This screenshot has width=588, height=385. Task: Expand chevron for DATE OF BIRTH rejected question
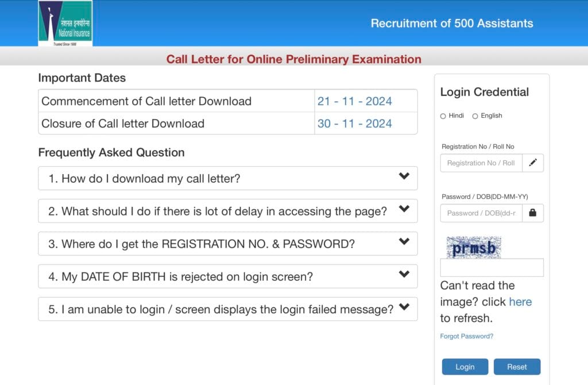tap(404, 274)
